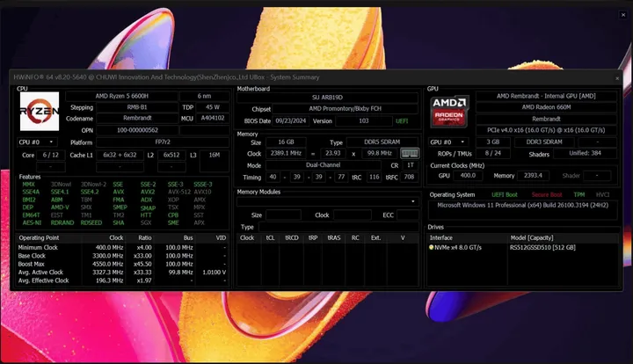
Task: Click the BIOS Version 103 value
Action: [x=364, y=121]
